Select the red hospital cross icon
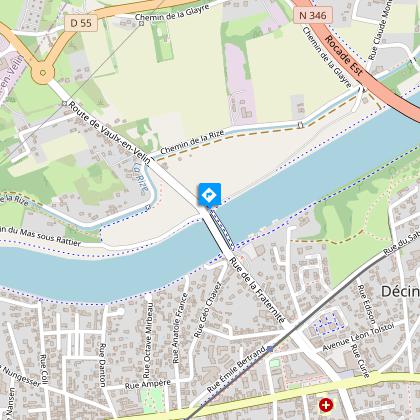Screen dimensions: 420x420 (x=326, y=405)
